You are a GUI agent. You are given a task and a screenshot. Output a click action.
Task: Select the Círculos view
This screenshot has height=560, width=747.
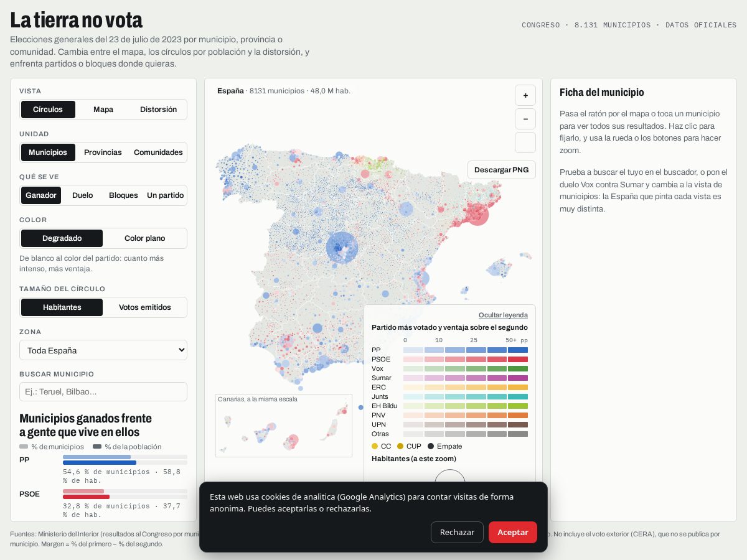point(48,110)
